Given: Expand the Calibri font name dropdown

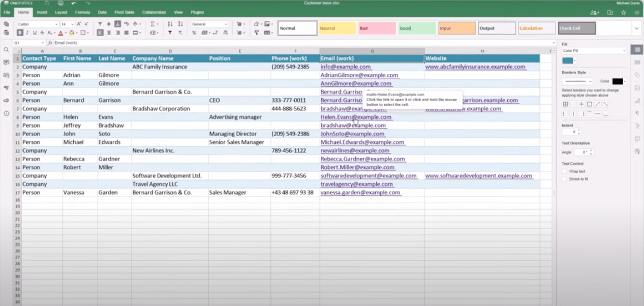Looking at the screenshot, I should [56, 24].
